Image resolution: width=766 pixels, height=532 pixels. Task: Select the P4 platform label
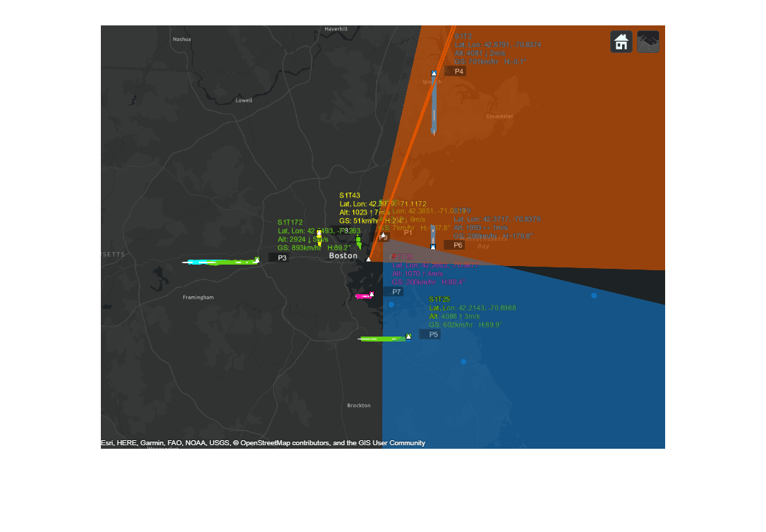458,71
